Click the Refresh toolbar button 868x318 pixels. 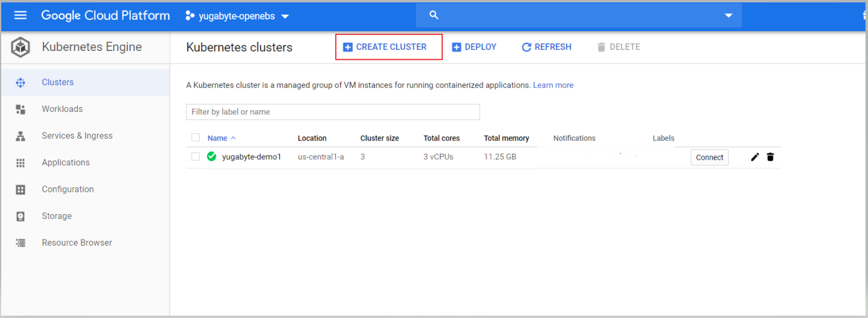pyautogui.click(x=547, y=47)
